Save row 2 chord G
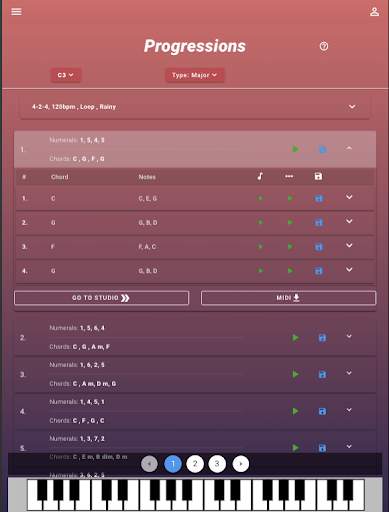The width and height of the screenshot is (389, 512). click(x=319, y=223)
